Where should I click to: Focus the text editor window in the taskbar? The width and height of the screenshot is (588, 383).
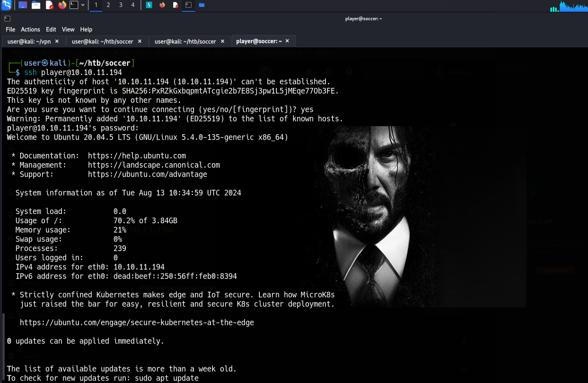175,5
